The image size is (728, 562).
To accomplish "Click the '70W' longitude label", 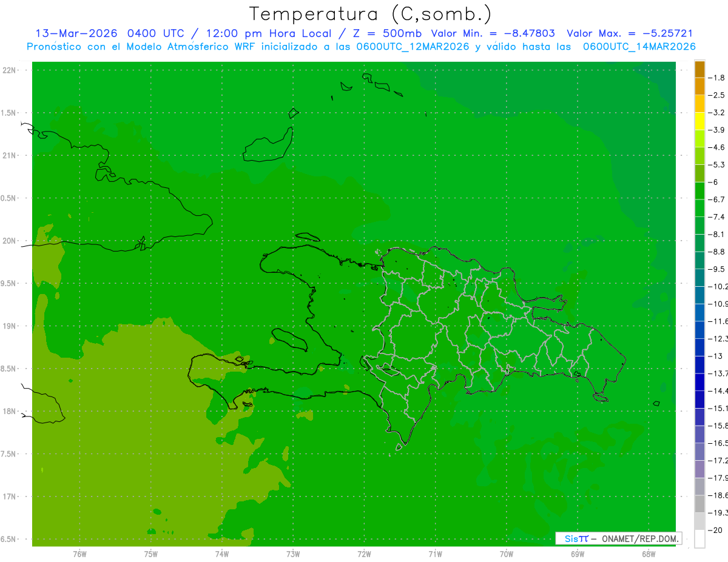I will 507,554.
